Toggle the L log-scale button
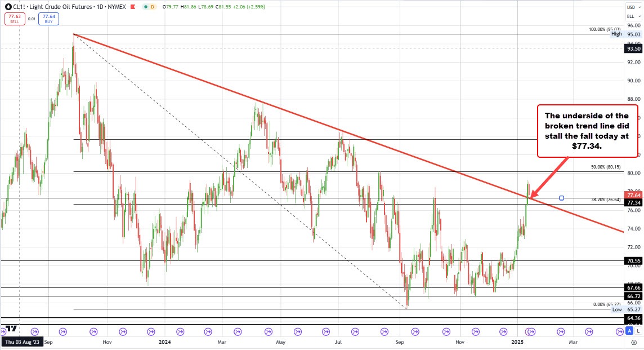The width and height of the screenshot is (644, 350). pyautogui.click(x=637, y=331)
